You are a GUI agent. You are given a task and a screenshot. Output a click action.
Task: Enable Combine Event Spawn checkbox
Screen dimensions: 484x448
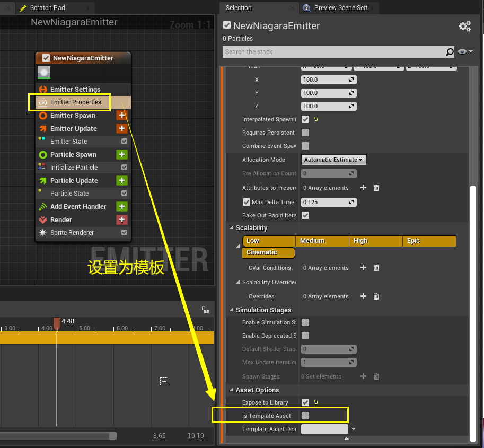pos(305,146)
